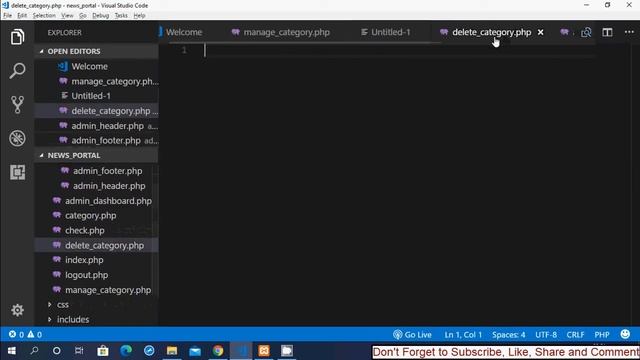
Task: Expand the css folder
Action: (63, 305)
